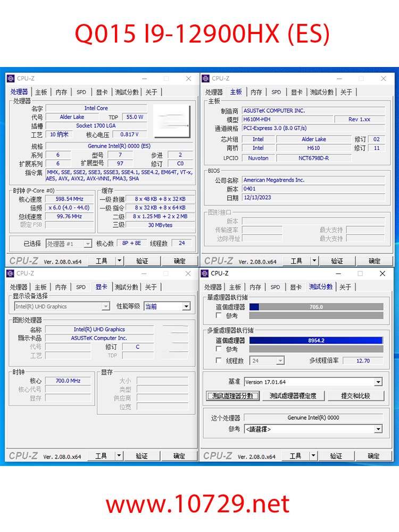Click CPU-Z icon in the graphics window title bar

pyautogui.click(x=11, y=273)
